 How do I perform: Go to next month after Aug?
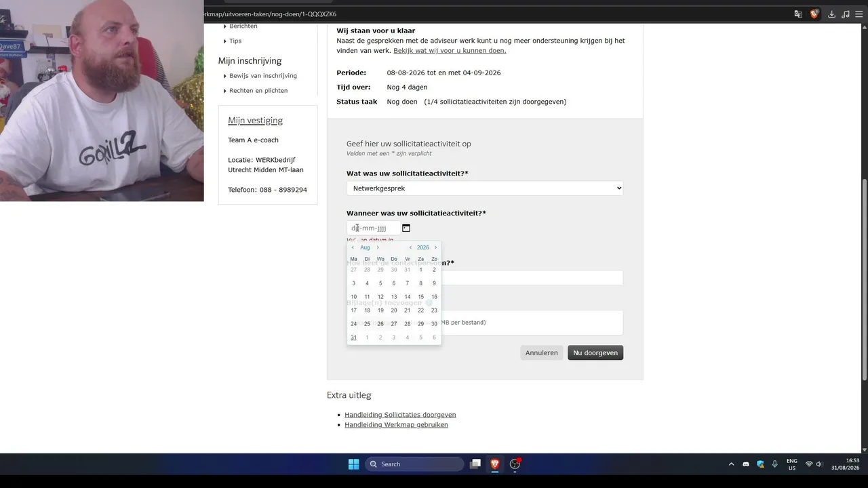point(378,247)
